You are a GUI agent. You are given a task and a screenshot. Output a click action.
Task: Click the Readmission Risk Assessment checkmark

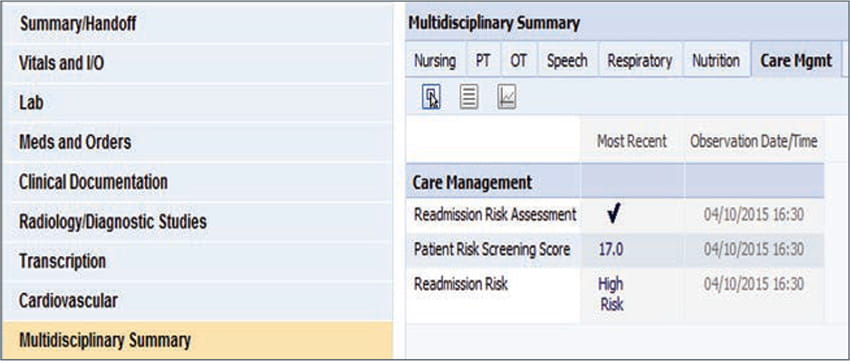click(613, 215)
